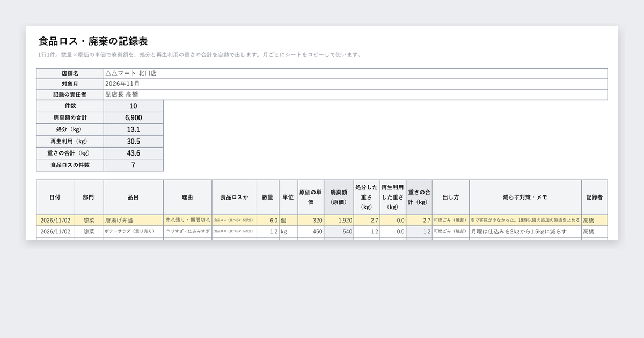Click 惣菜 in the ポテトサラダ row
The image size is (644, 338).
click(x=89, y=231)
